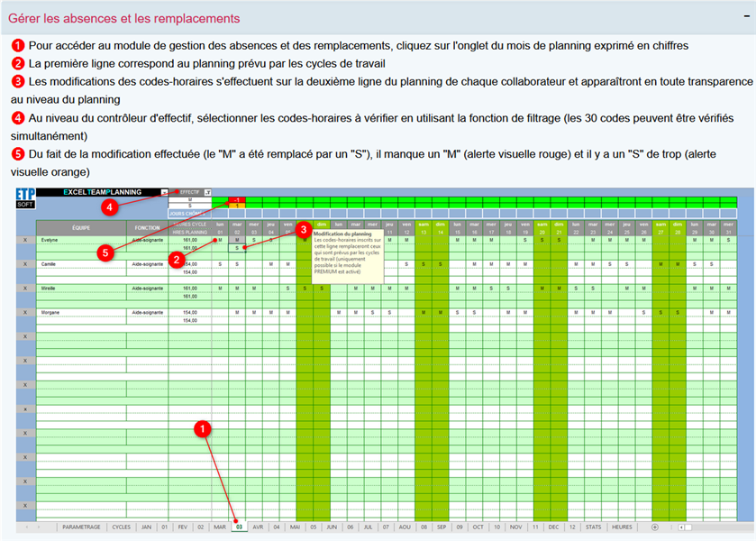The width and height of the screenshot is (756, 541).
Task: Toggle the X marker beside Morgane
Action: click(x=25, y=312)
